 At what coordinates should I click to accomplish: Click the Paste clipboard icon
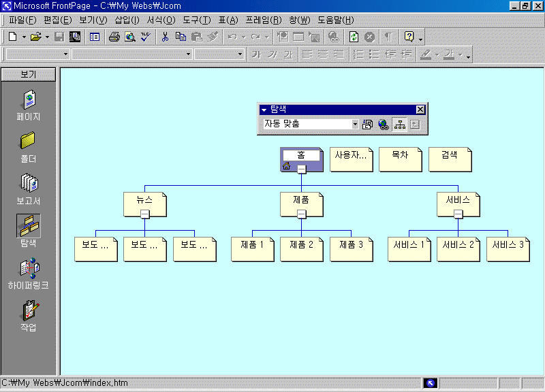197,37
